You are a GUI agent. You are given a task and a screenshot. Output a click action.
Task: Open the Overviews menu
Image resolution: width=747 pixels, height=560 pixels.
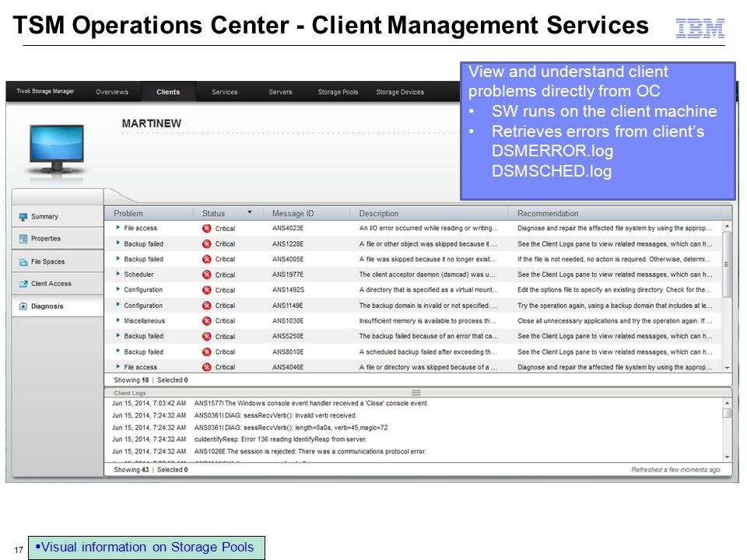coord(112,92)
